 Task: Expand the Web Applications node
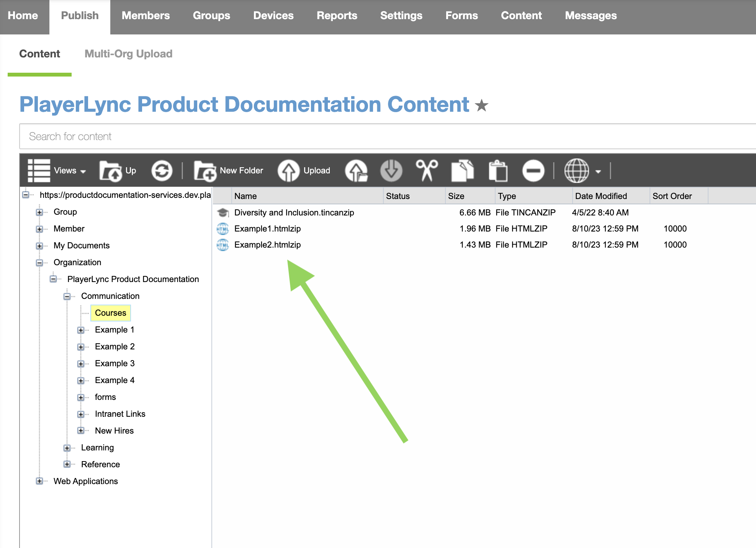coord(39,481)
